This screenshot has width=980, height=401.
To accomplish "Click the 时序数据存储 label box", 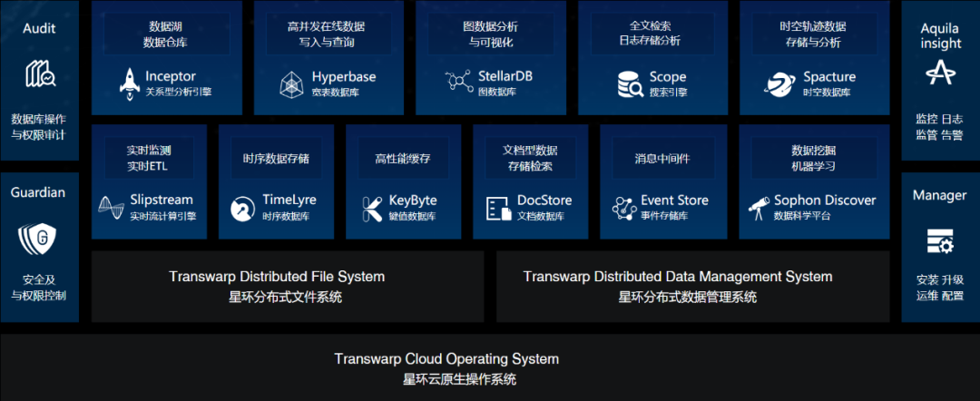I will [276, 158].
